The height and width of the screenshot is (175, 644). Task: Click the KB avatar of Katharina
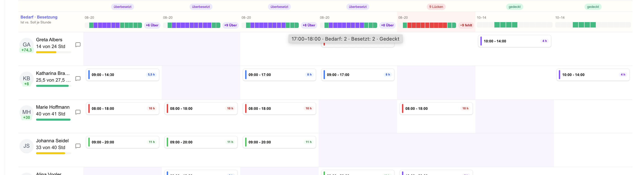pos(27,79)
